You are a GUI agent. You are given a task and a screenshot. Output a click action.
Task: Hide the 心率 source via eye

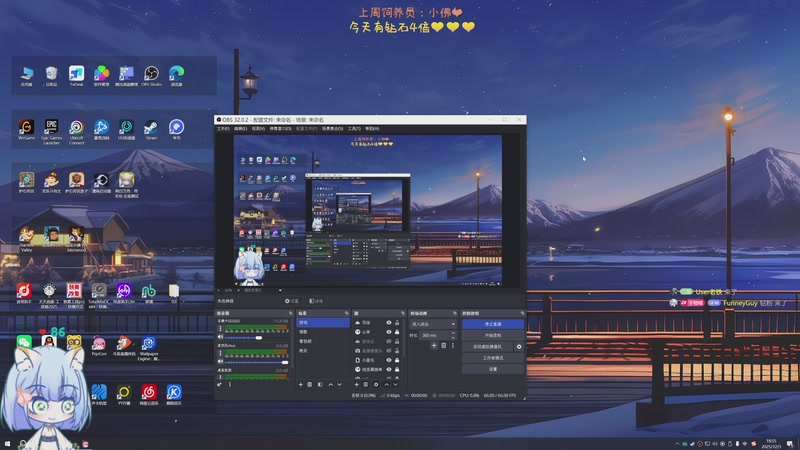pyautogui.click(x=389, y=332)
